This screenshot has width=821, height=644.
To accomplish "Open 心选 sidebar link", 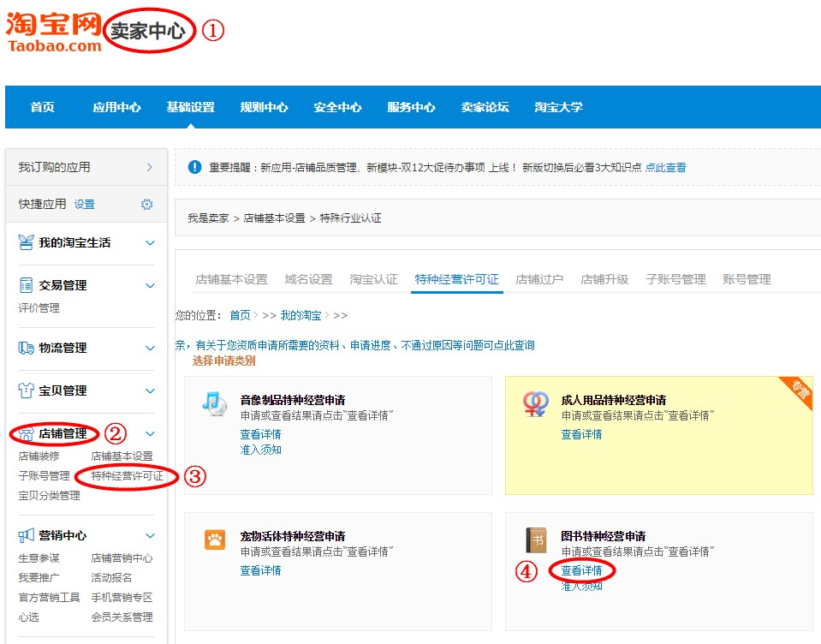I will click(29, 617).
